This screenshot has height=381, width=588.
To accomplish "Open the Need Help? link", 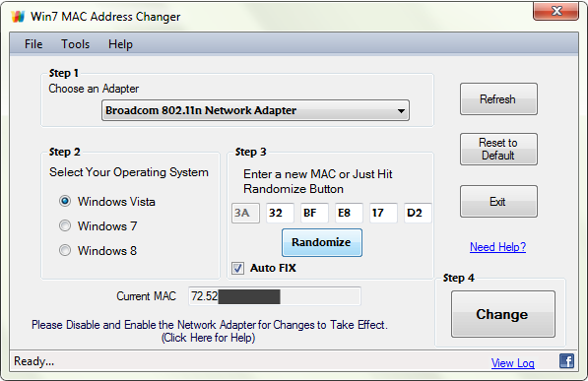I will click(497, 247).
